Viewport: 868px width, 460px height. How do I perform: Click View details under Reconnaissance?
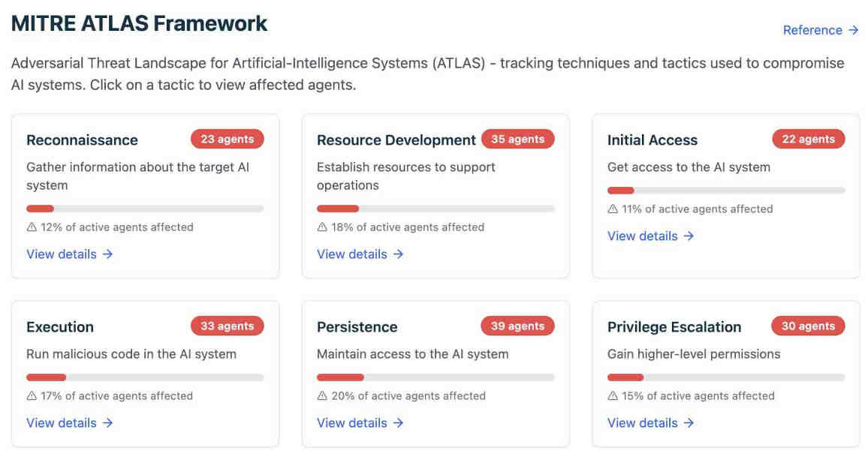(70, 254)
